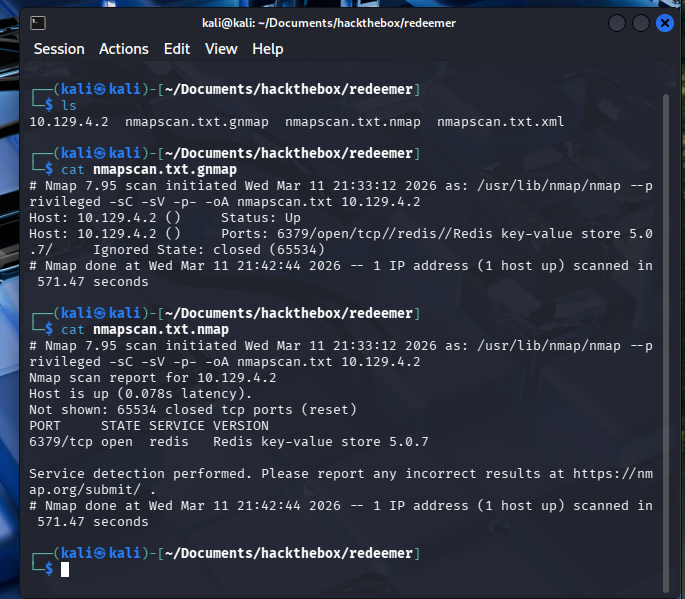The image size is (685, 599).
Task: Open the Help menu
Action: [267, 49]
